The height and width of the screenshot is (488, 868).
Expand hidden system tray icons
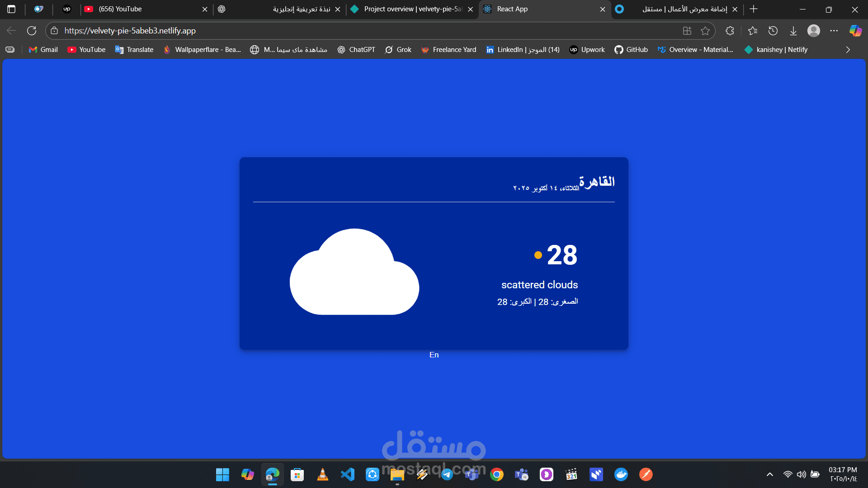pos(769,474)
